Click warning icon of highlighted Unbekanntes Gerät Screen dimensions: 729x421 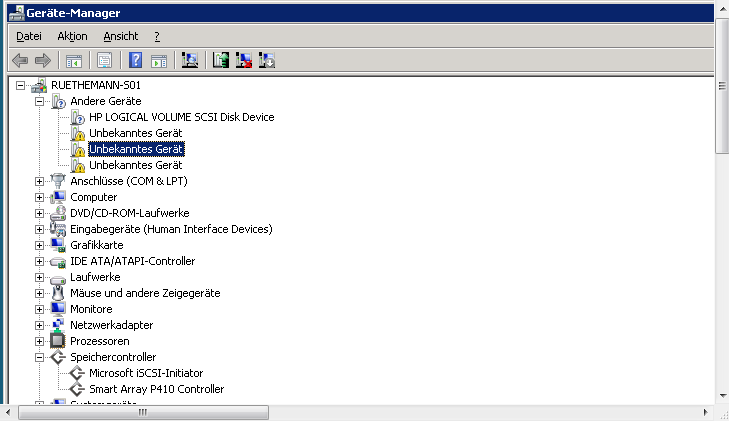point(77,150)
